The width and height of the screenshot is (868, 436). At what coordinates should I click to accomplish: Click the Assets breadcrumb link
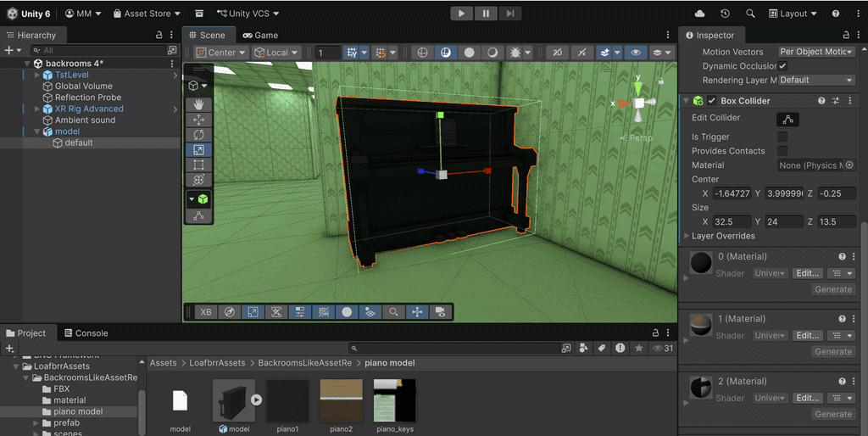[163, 363]
